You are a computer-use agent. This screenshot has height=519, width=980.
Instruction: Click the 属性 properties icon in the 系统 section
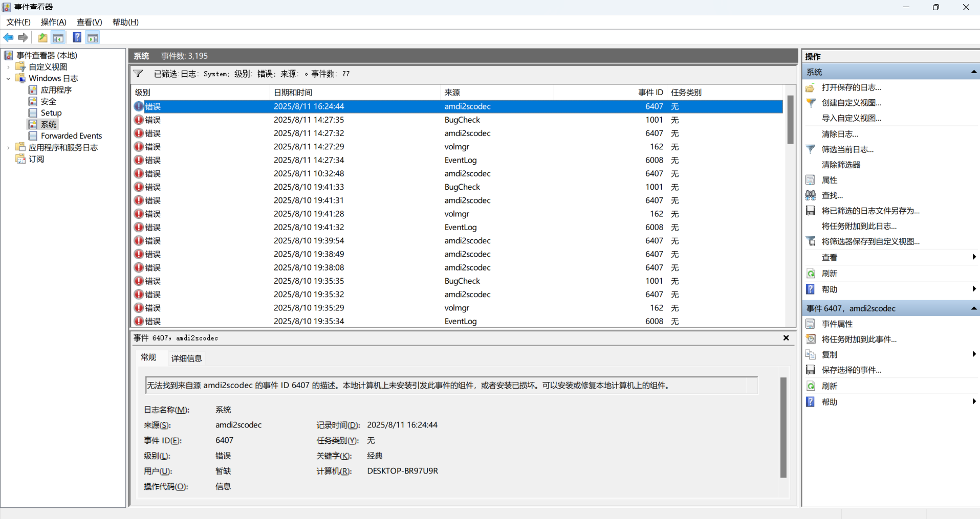click(811, 180)
